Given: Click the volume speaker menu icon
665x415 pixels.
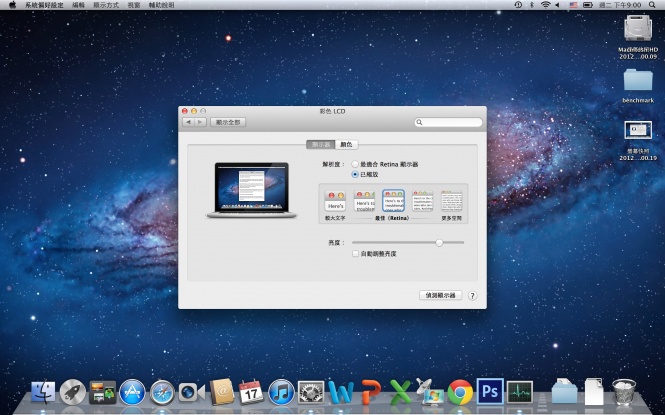Looking at the screenshot, I should pos(557,5).
